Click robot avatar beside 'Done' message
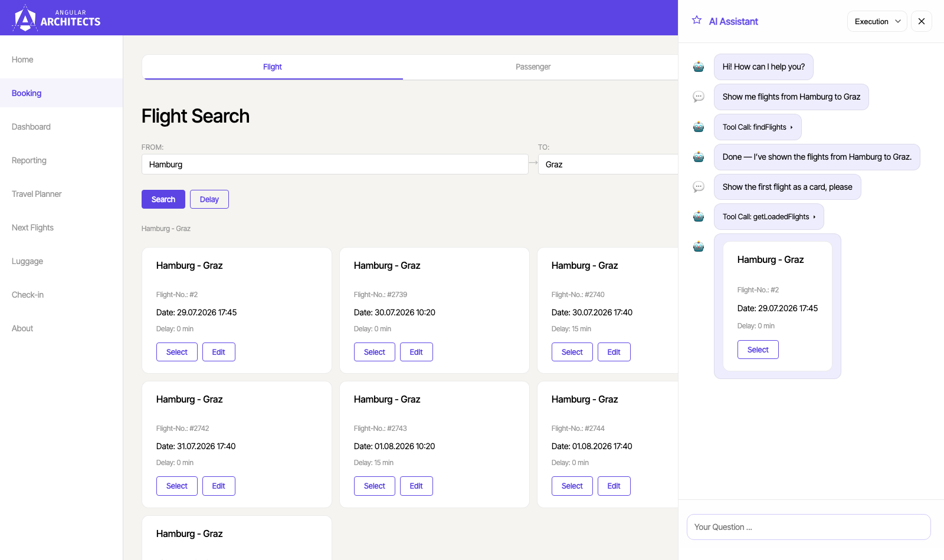944x560 pixels. 699,157
